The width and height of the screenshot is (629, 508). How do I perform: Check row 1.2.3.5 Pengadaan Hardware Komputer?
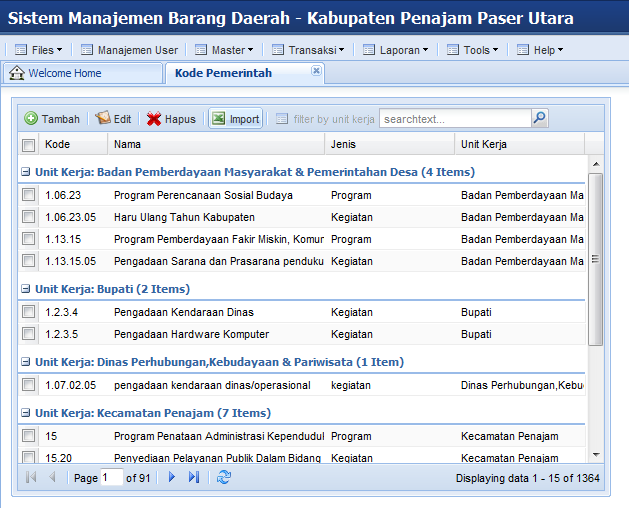click(28, 334)
